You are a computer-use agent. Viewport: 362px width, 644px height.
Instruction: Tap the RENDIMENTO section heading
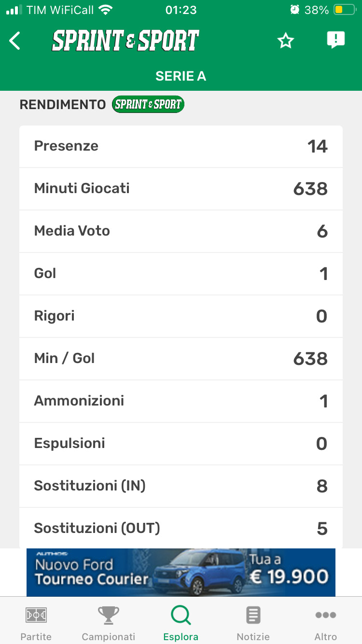pyautogui.click(x=63, y=104)
